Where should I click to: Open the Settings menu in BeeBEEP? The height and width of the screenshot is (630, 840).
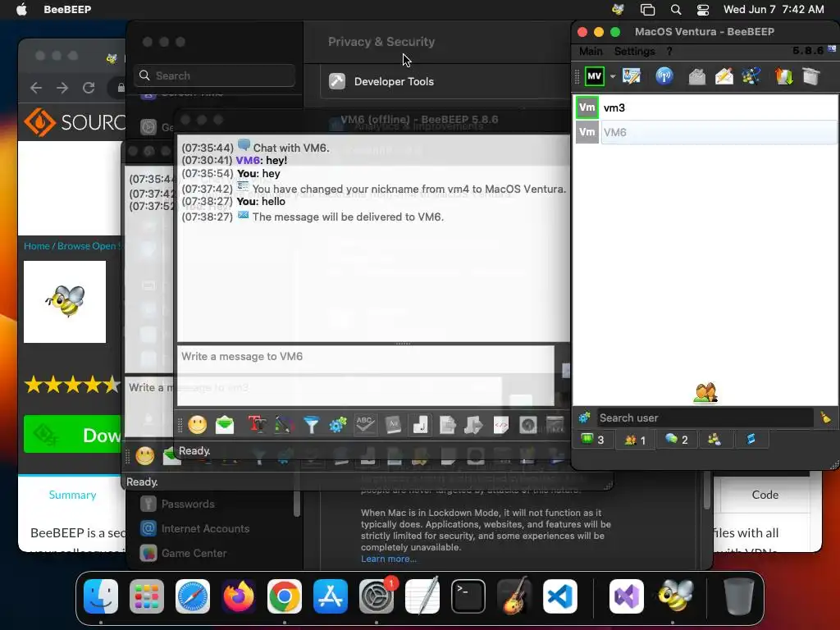tap(634, 52)
